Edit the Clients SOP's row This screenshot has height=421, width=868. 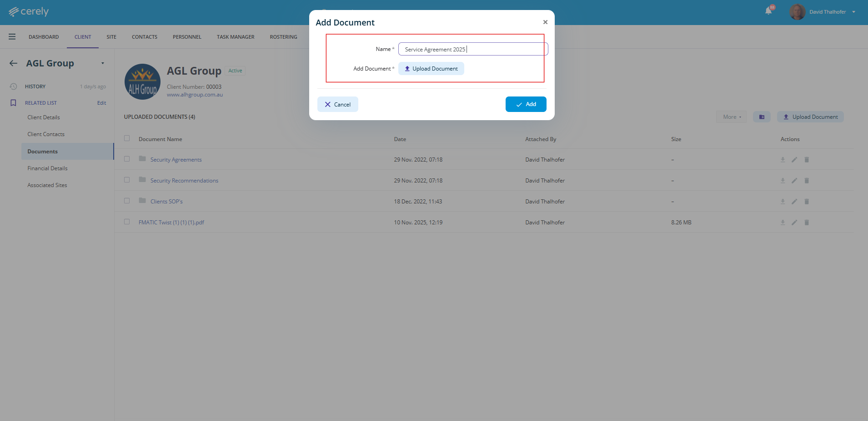[x=794, y=202]
